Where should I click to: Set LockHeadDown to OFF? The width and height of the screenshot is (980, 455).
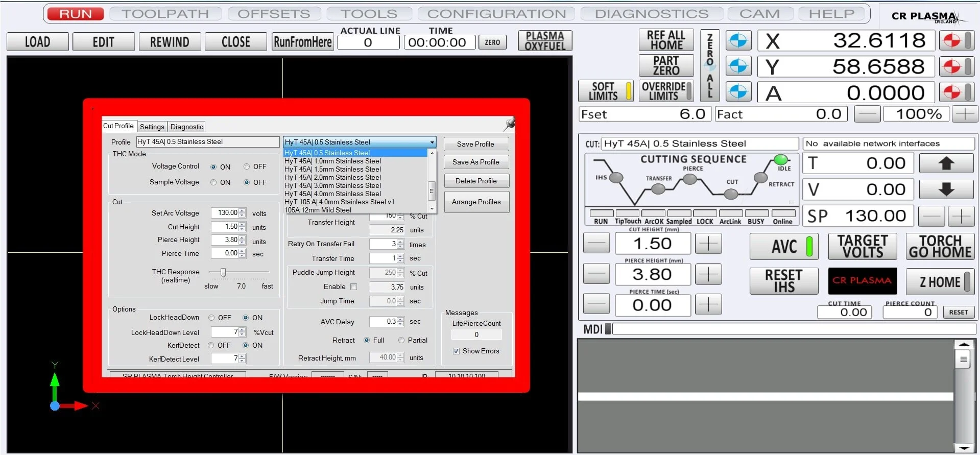click(x=211, y=318)
